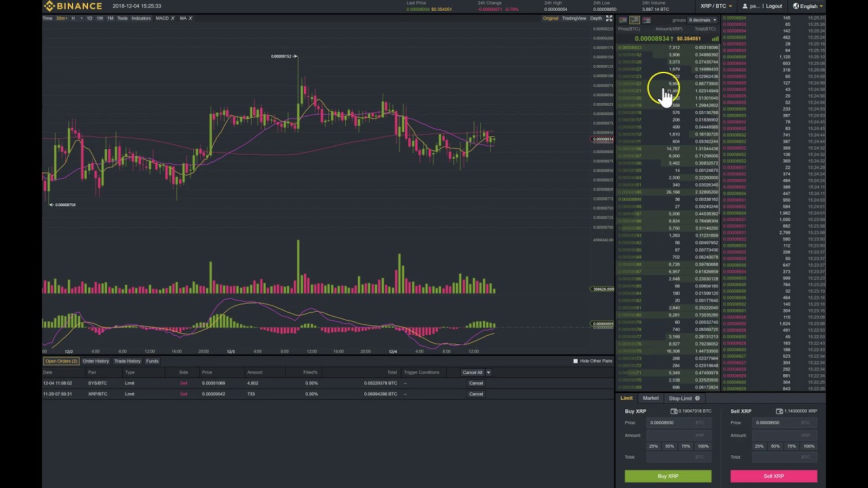The width and height of the screenshot is (868, 488).
Task: Open chart Tools menu
Action: [x=122, y=18]
